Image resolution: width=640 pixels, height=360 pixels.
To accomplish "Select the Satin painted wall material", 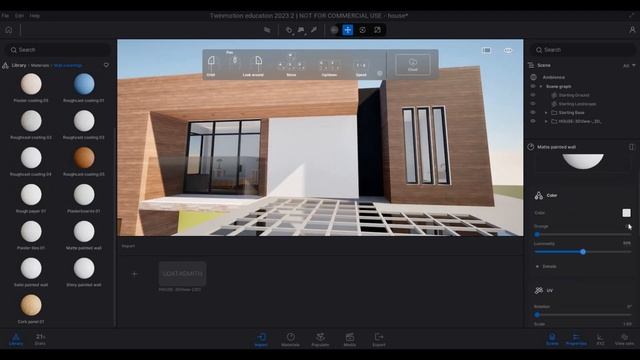I will (x=31, y=268).
